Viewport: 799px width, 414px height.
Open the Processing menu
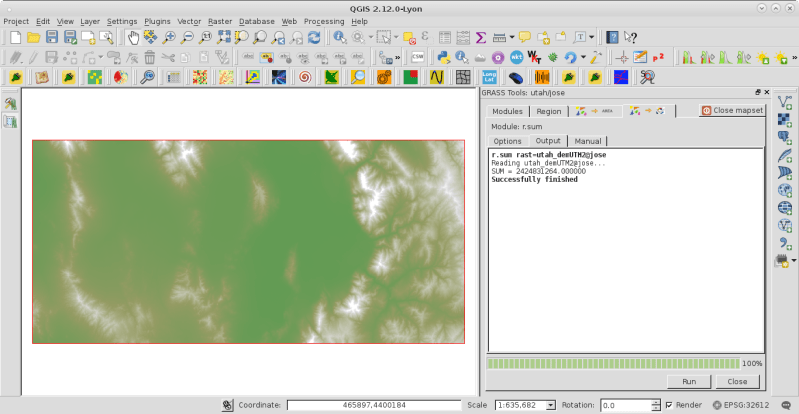click(x=324, y=21)
